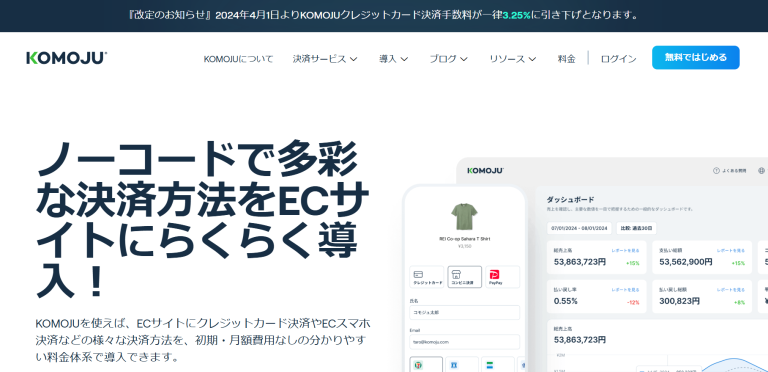Click the help question mark icon in dashboard
The height and width of the screenshot is (372, 768).
[x=716, y=171]
